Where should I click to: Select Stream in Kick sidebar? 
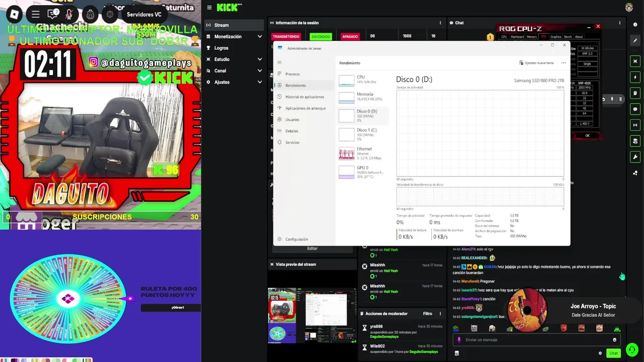coord(234,25)
